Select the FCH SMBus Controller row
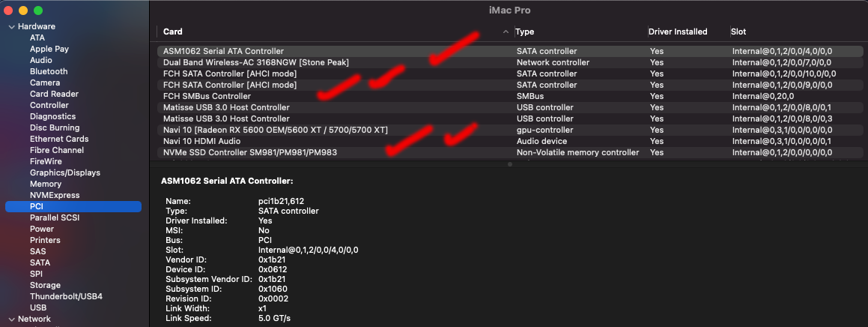Viewport: 868px width, 327px height. tap(207, 96)
